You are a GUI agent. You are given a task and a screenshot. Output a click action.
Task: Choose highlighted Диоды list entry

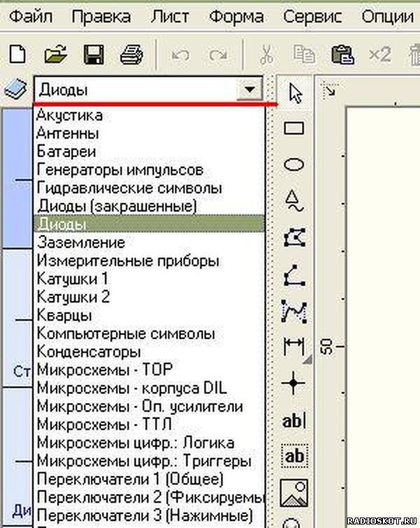(x=149, y=223)
